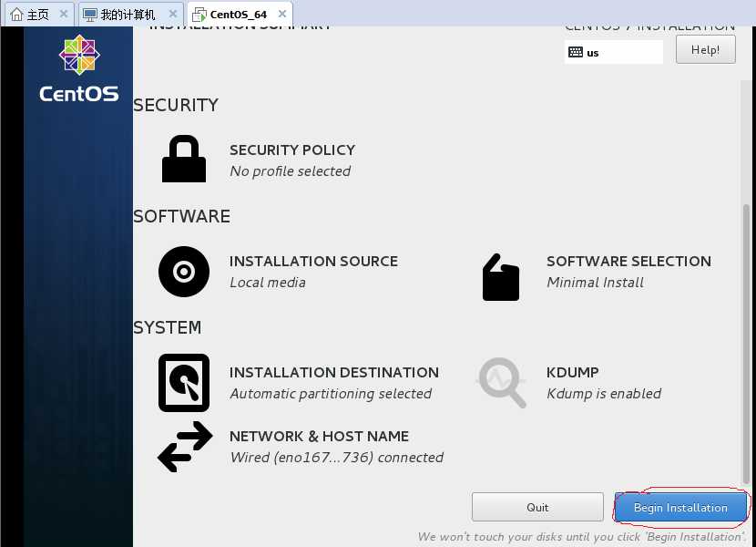The width and height of the screenshot is (756, 547).
Task: Click the Quit button
Action: [x=537, y=507]
